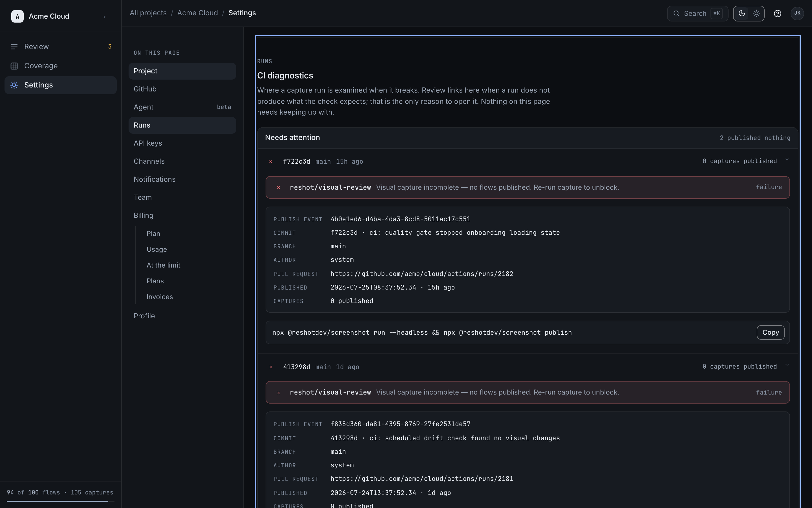Click the ⌘K shortcut hint
The image size is (812, 508).
click(717, 14)
